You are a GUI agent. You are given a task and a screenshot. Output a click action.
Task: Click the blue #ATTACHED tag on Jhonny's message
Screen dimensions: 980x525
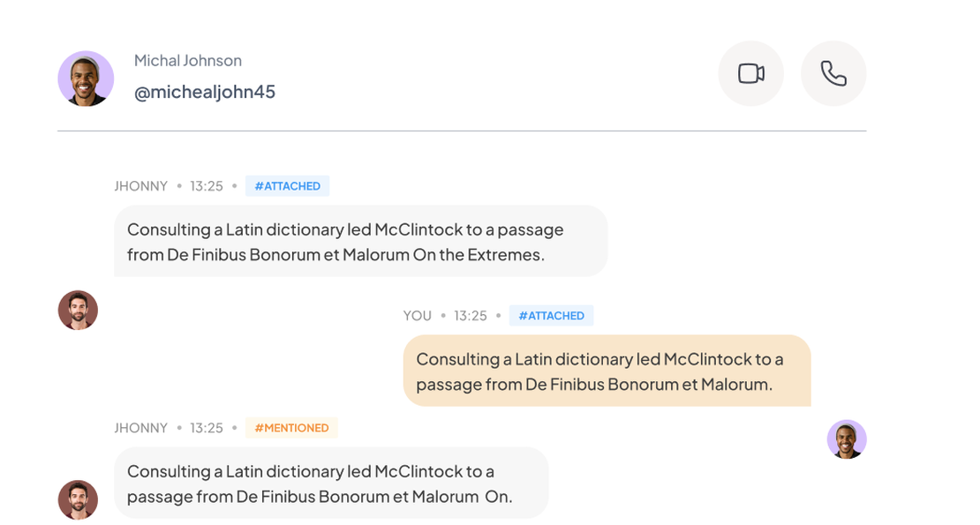tap(287, 186)
